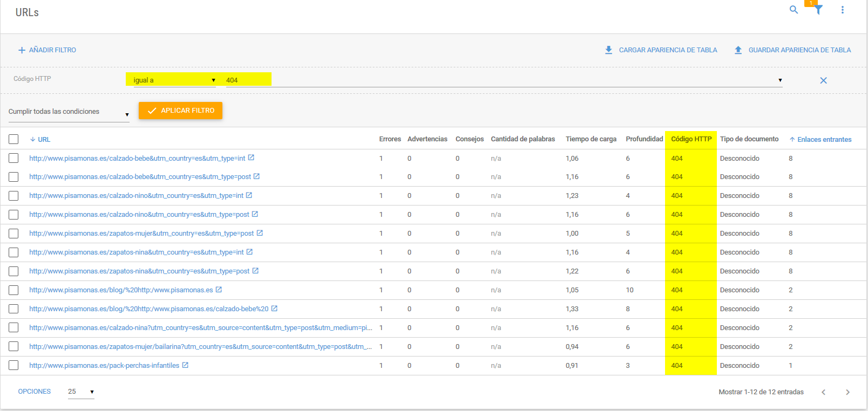This screenshot has width=868, height=411.
Task: Open the three-dot options menu
Action: 843,10
